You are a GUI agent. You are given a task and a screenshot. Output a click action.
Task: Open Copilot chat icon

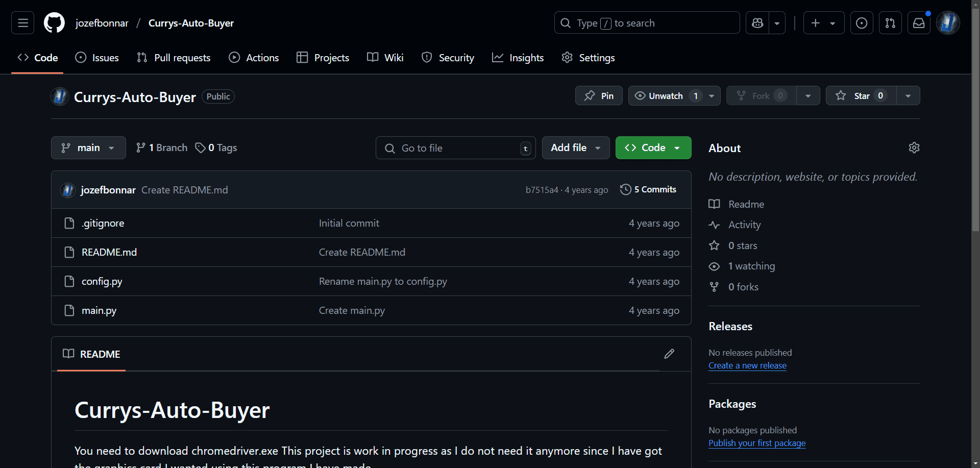coord(757,23)
